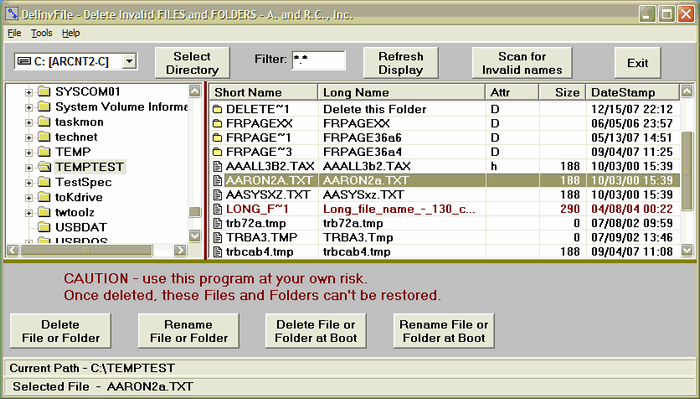Click TestSpec folder icon in tree
The image size is (700, 399).
(x=44, y=182)
